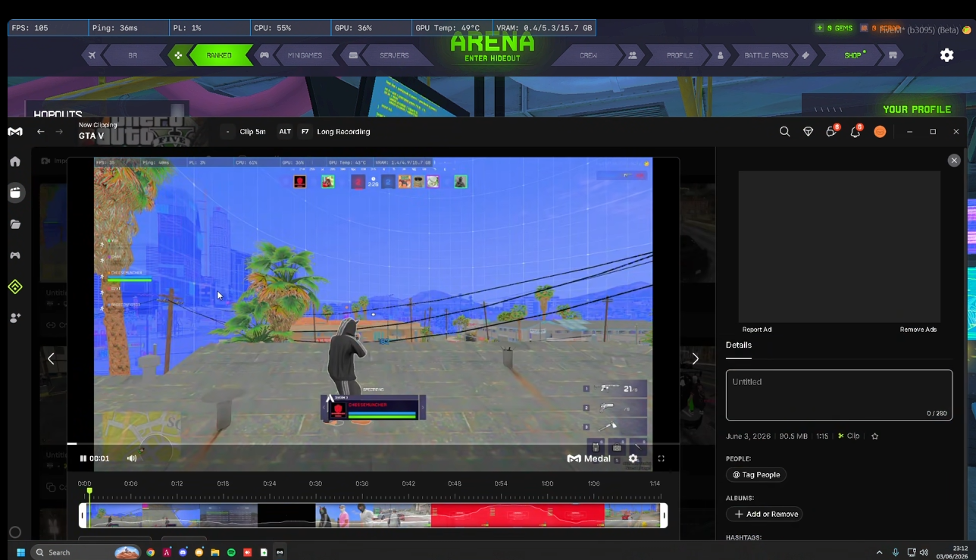
Task: Click the red highlighted section of timeline
Action: (518, 516)
